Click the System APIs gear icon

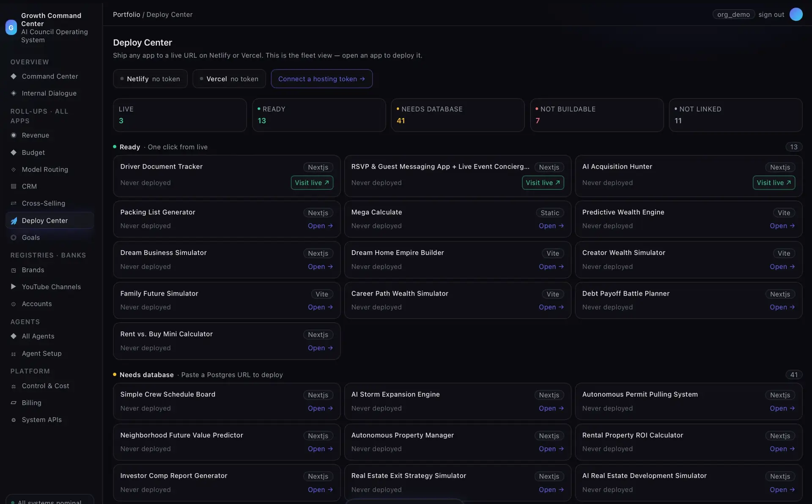(14, 420)
